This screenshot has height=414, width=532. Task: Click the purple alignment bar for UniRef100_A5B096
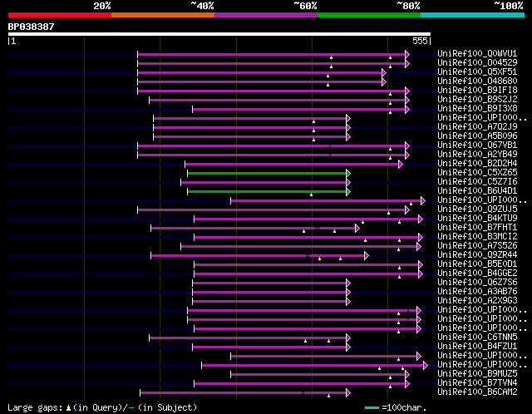250,137
